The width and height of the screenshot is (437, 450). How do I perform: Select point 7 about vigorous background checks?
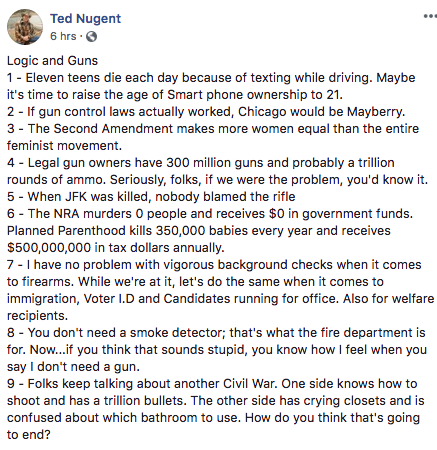(x=214, y=265)
